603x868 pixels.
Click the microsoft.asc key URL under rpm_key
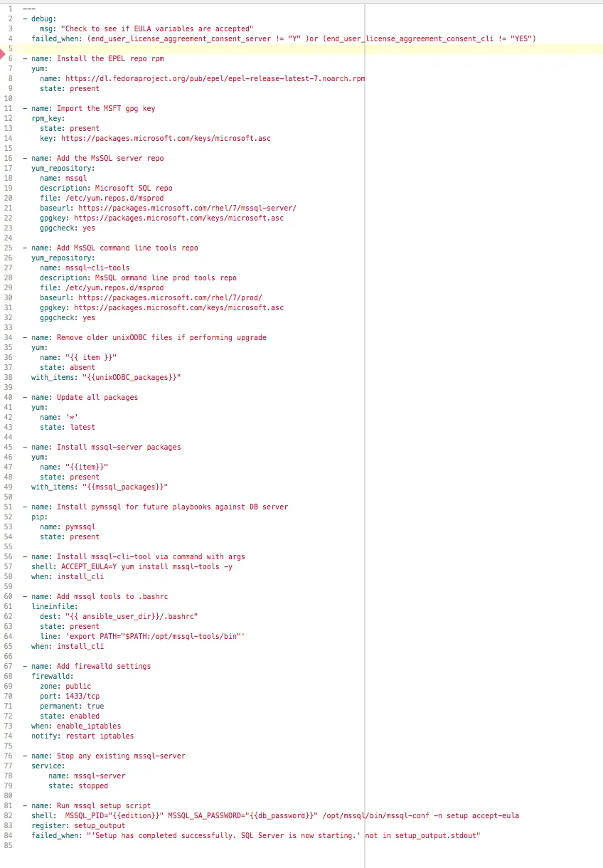point(166,138)
